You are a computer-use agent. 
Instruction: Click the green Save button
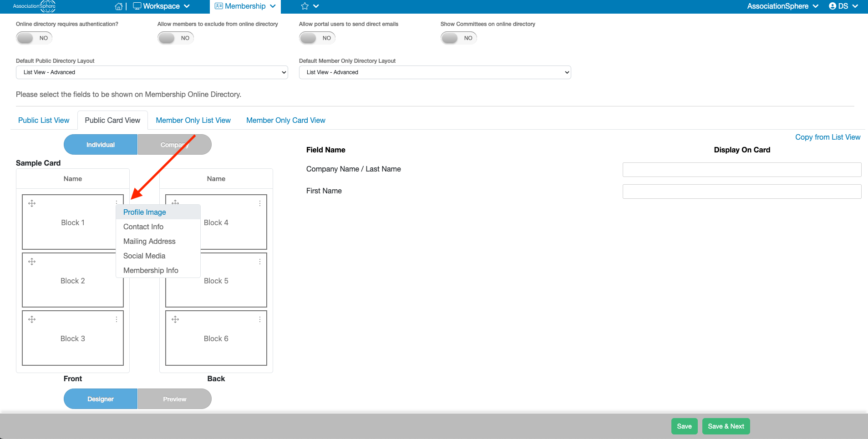pyautogui.click(x=684, y=426)
